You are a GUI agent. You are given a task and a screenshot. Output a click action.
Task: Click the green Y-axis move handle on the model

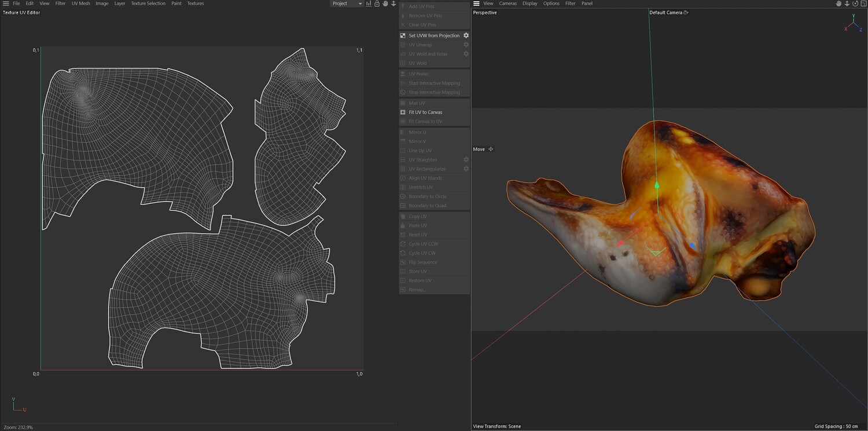[x=657, y=185]
